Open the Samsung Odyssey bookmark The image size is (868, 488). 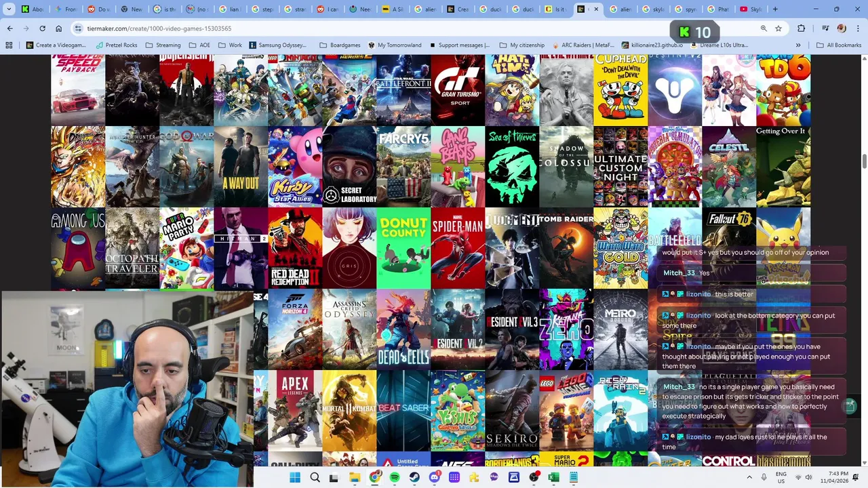pos(278,45)
